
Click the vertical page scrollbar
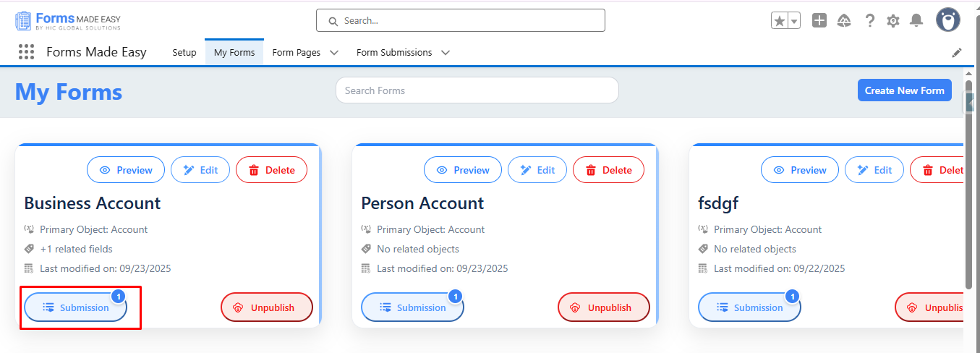point(968,181)
